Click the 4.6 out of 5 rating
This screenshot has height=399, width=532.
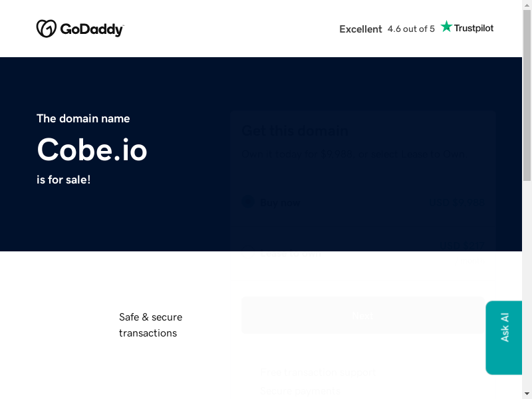411,29
